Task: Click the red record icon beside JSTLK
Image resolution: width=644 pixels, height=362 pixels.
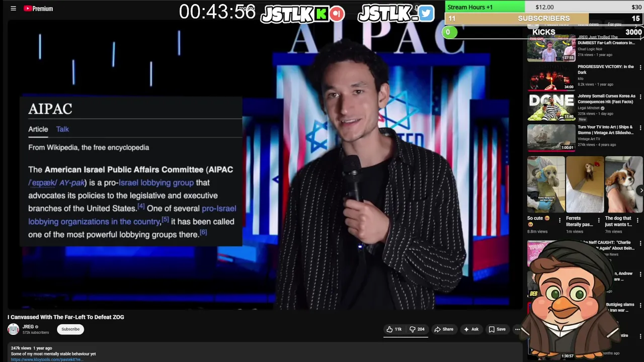Action: point(337,14)
